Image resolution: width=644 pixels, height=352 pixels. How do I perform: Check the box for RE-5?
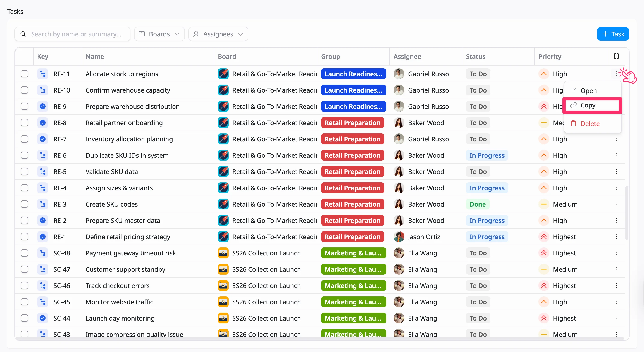tap(24, 172)
